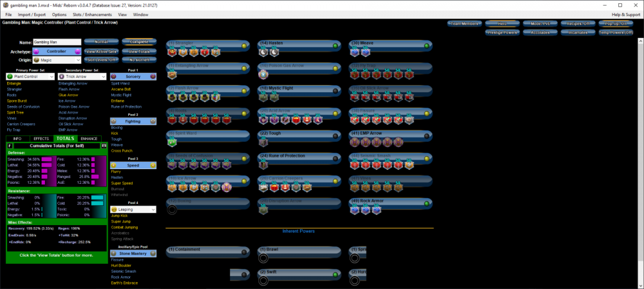This screenshot has width=644, height=289.
Task: Click the first enhancement icon under Strangler
Action: coord(172,52)
